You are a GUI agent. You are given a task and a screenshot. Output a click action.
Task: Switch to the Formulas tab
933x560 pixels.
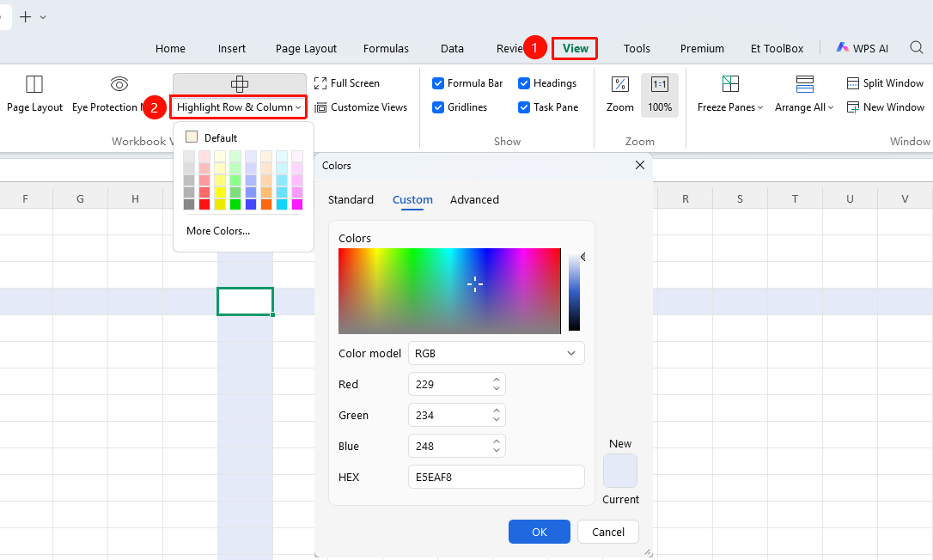point(386,49)
